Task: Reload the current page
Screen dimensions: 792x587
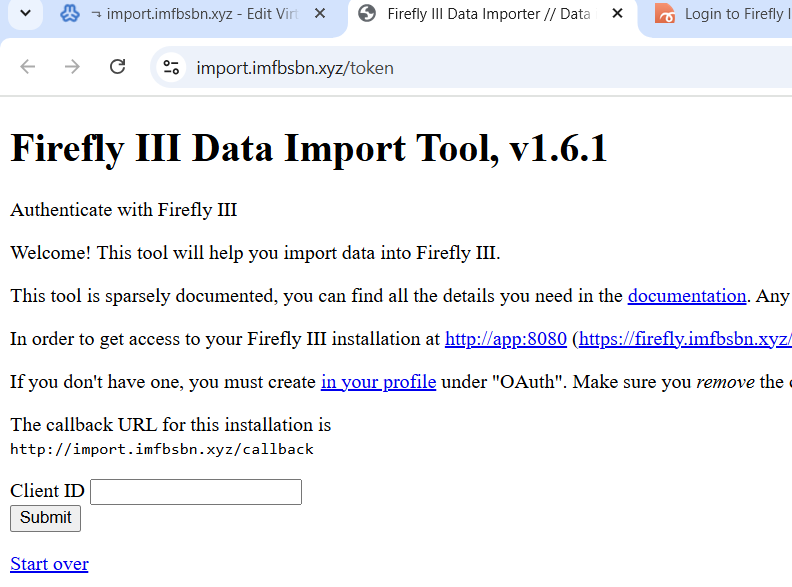Action: click(x=117, y=67)
